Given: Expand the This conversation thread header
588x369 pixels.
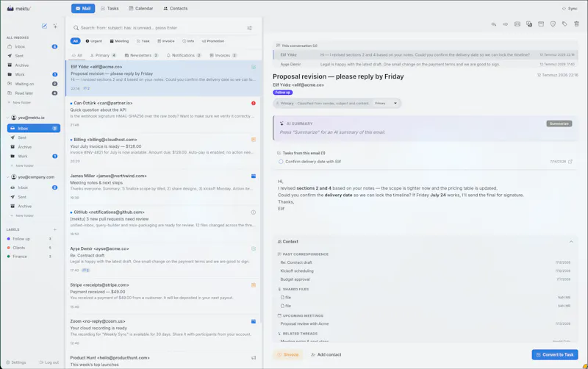Looking at the screenshot, I should pyautogui.click(x=297, y=46).
